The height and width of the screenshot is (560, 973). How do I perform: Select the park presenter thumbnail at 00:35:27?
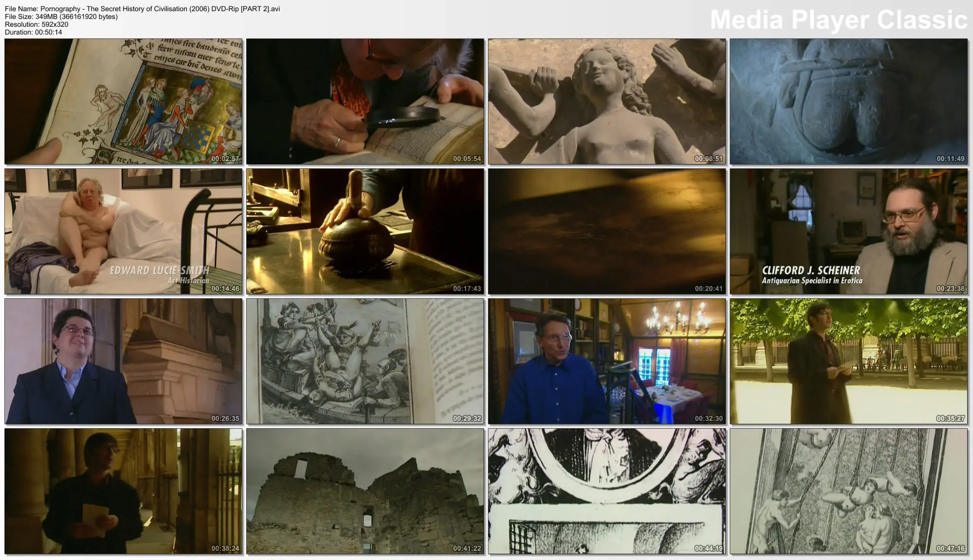pyautogui.click(x=848, y=361)
